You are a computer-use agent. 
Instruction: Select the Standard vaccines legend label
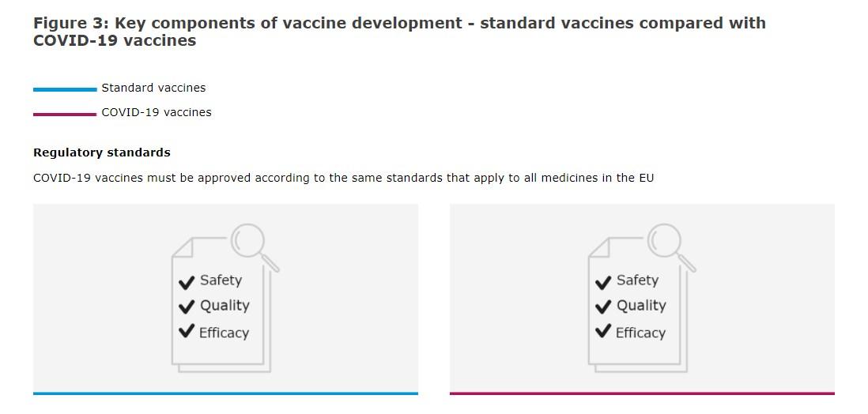[153, 88]
